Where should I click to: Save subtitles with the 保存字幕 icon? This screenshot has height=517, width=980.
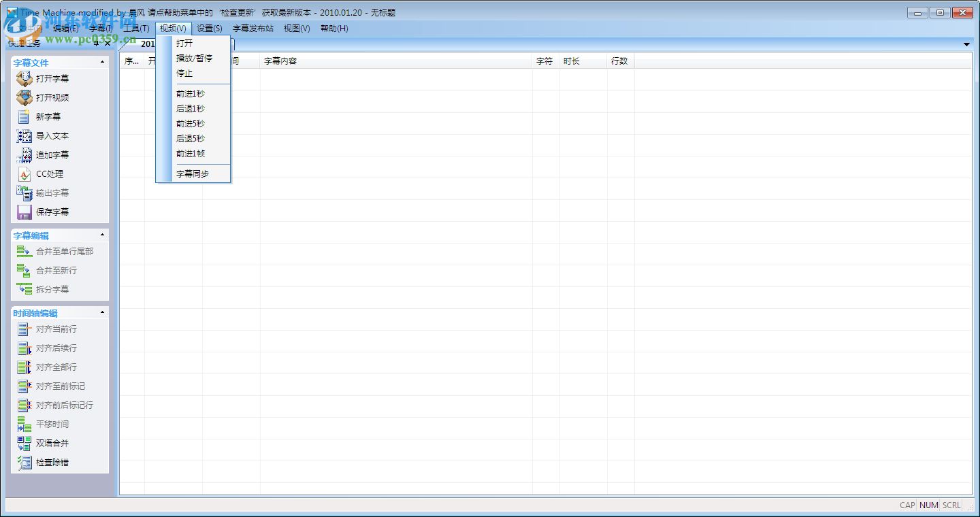pos(25,212)
